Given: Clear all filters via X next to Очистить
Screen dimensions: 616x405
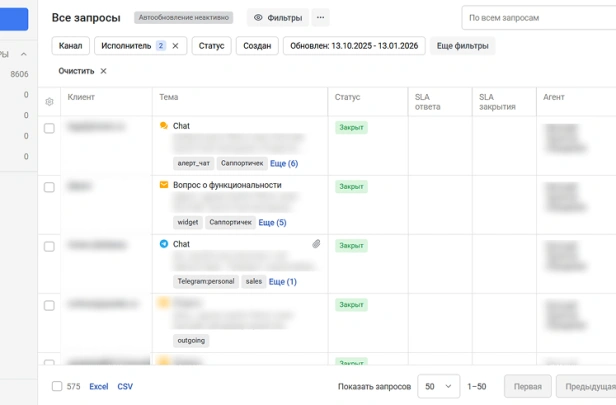Looking at the screenshot, I should [x=103, y=71].
